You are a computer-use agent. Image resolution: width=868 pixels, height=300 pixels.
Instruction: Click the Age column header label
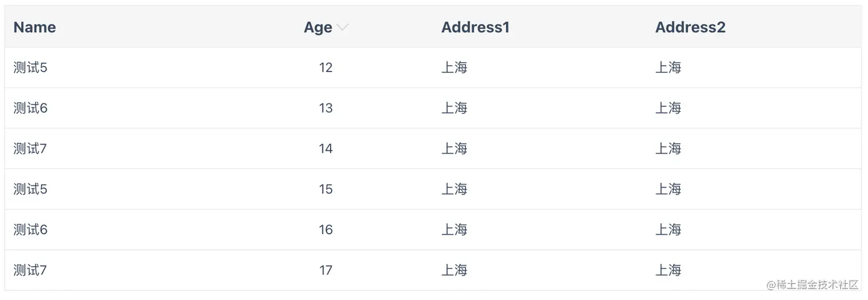click(x=318, y=28)
